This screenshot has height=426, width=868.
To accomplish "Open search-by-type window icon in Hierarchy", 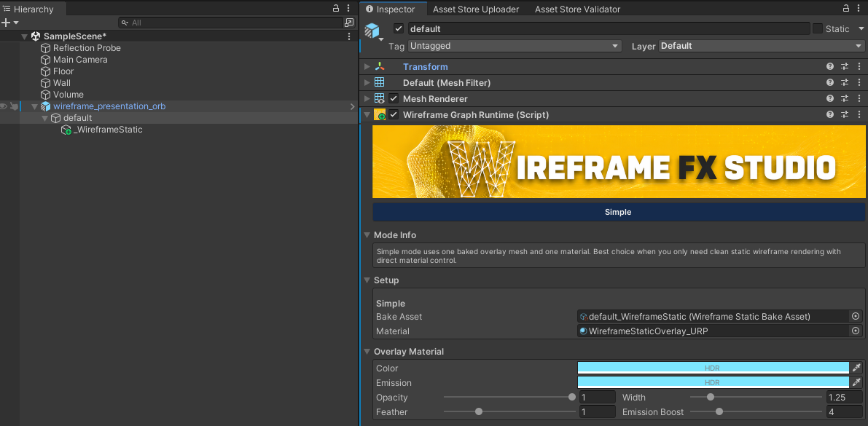I will point(349,23).
